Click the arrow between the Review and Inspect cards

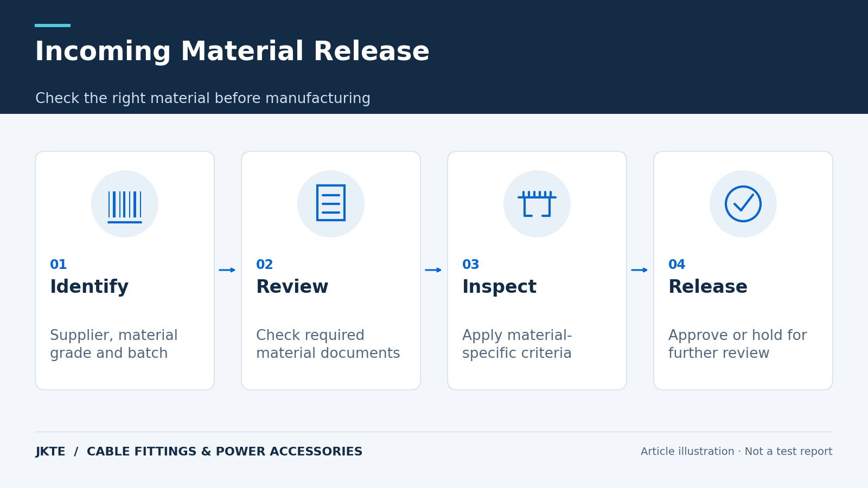(x=433, y=270)
